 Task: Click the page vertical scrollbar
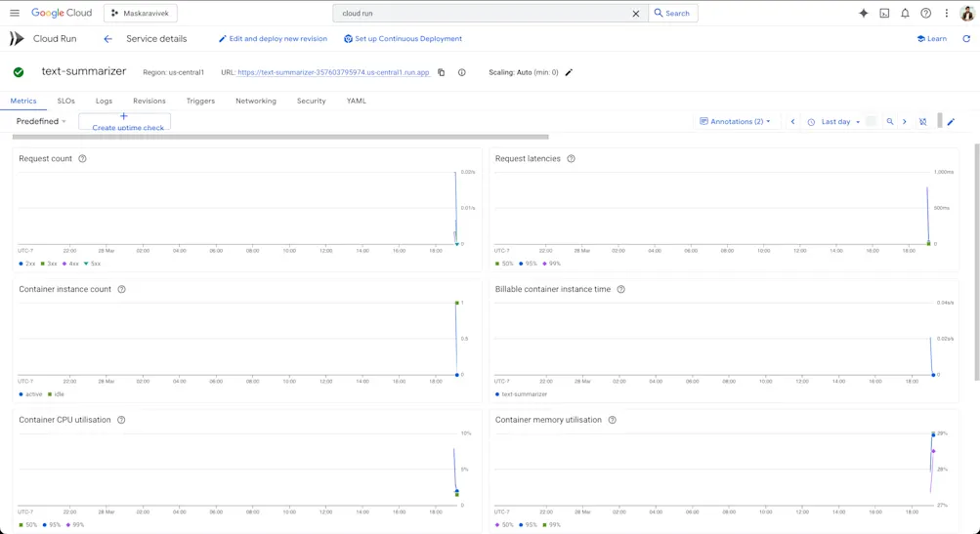[977, 261]
